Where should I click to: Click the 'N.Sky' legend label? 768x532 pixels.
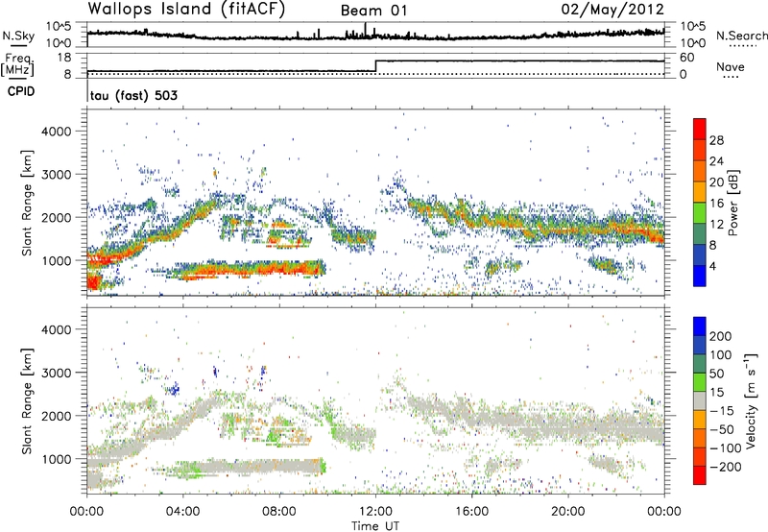[18, 36]
